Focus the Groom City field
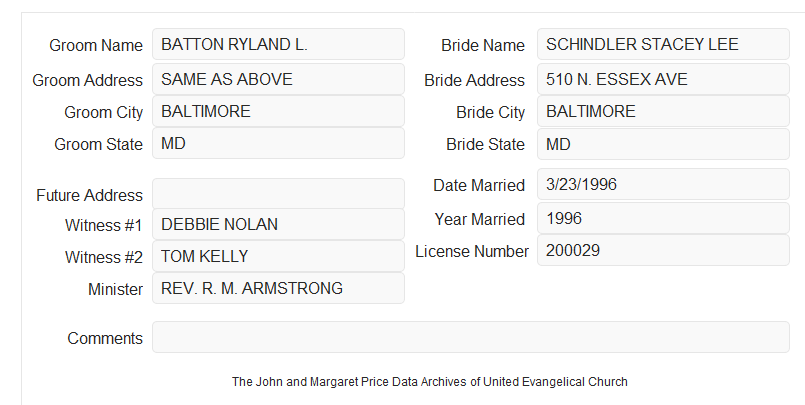This screenshot has width=805, height=405. pyautogui.click(x=278, y=111)
